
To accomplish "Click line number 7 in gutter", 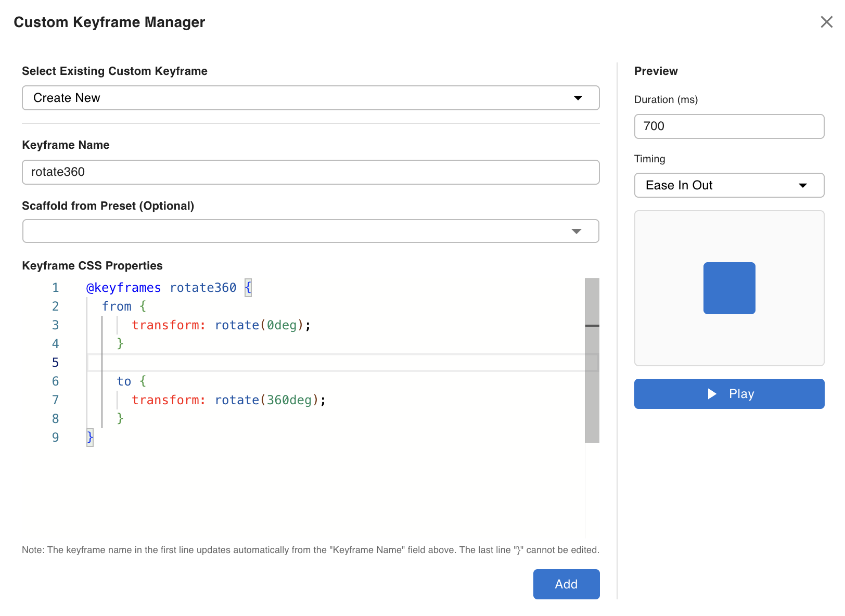I will [56, 400].
